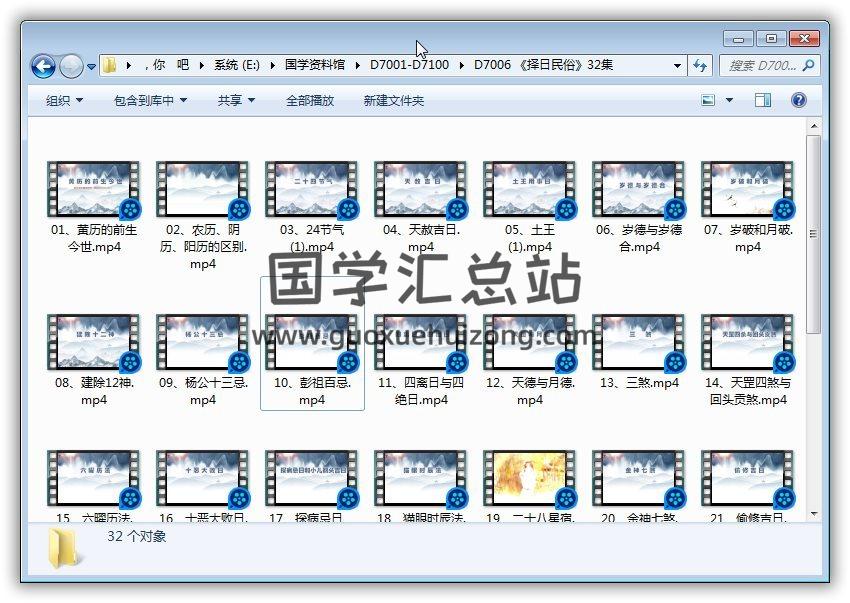Image resolution: width=850 pixels, height=603 pixels.
Task: Select the D7001-D7100 breadcrumb segment
Action: click(409, 65)
